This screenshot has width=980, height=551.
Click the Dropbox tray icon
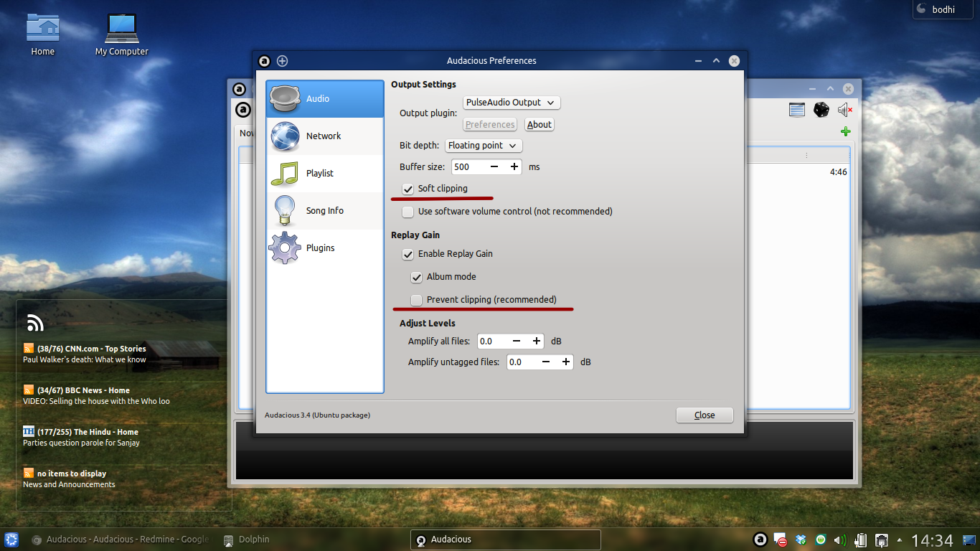pyautogui.click(x=801, y=540)
